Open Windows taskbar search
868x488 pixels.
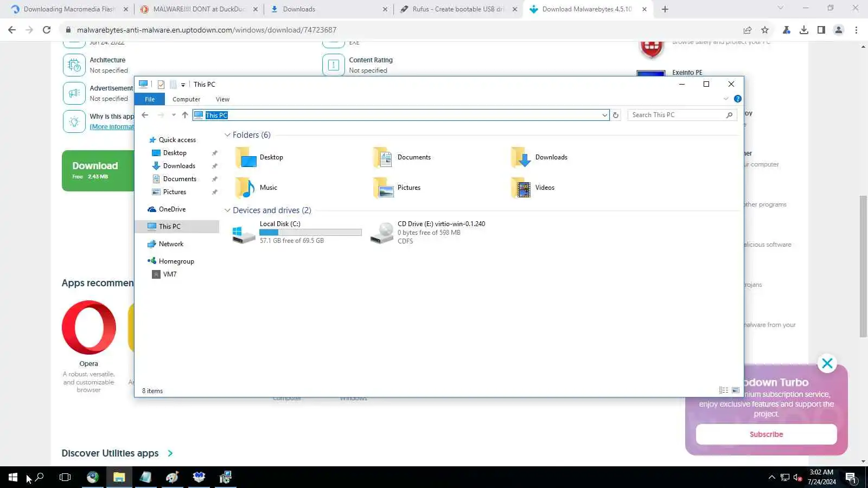(39, 477)
